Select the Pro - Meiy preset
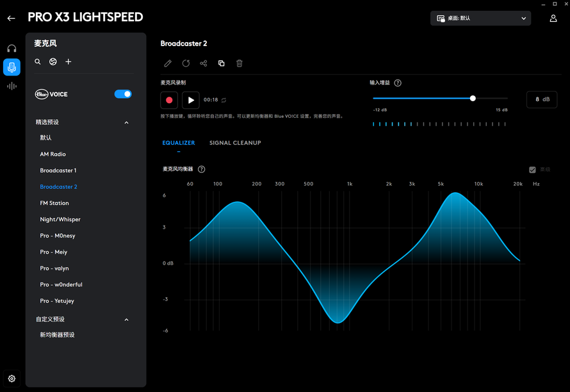The width and height of the screenshot is (570, 392). 54,252
